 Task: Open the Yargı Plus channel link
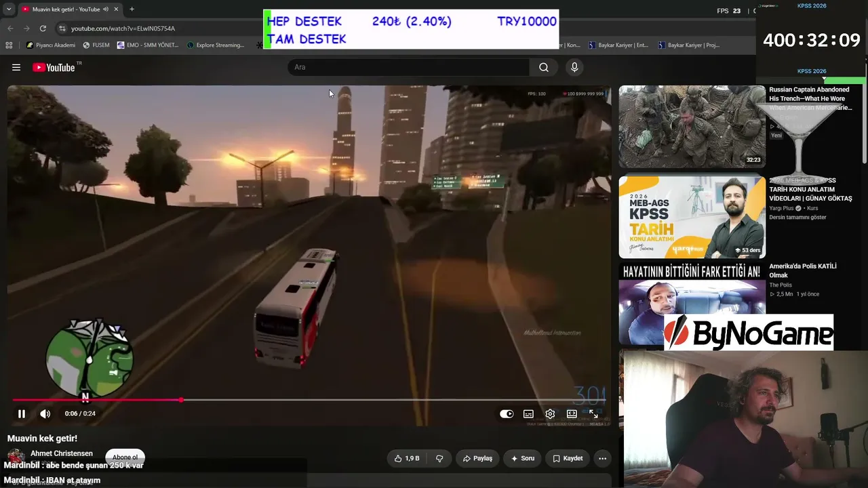point(782,208)
